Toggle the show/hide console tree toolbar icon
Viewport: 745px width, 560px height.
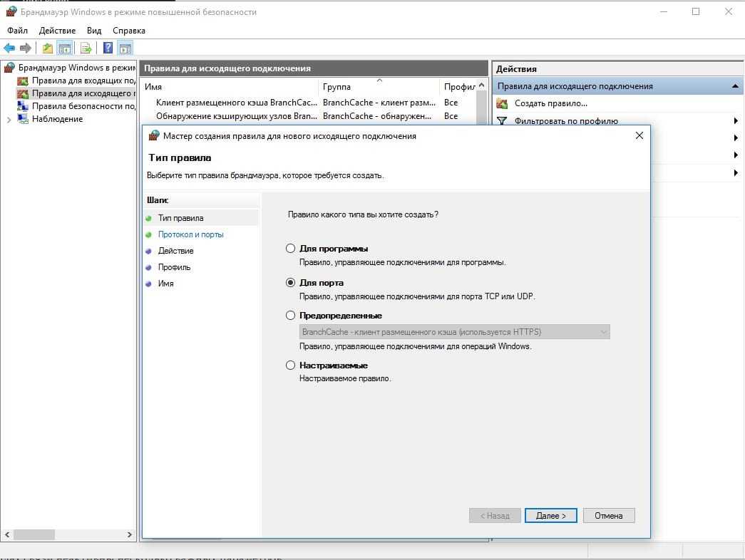tap(64, 48)
